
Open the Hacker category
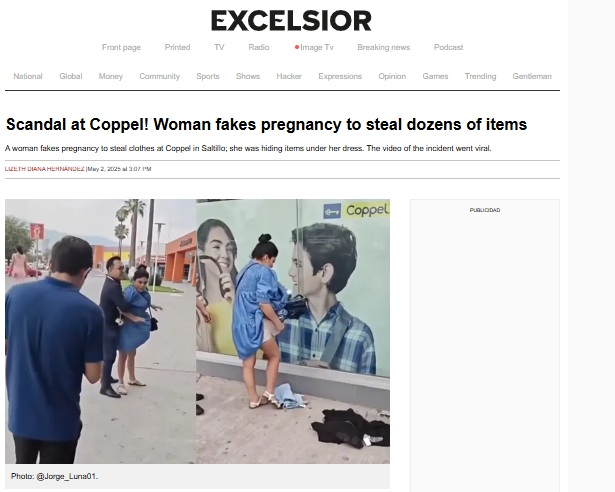click(x=289, y=76)
